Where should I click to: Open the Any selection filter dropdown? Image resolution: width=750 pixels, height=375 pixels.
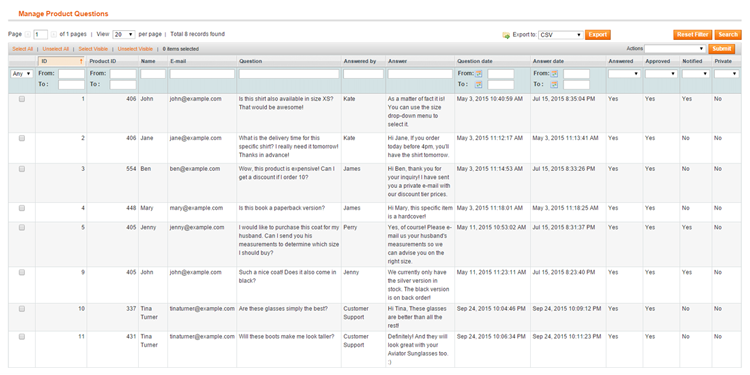[x=22, y=74]
